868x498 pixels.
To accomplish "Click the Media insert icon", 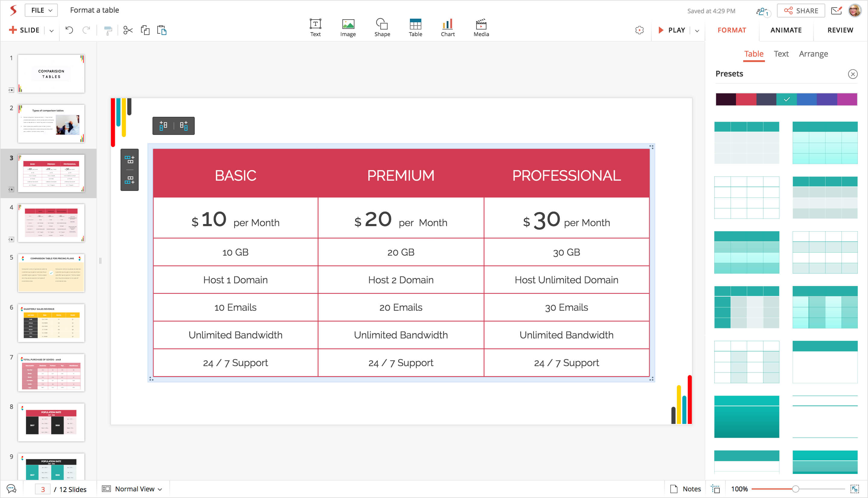I will pyautogui.click(x=481, y=27).
